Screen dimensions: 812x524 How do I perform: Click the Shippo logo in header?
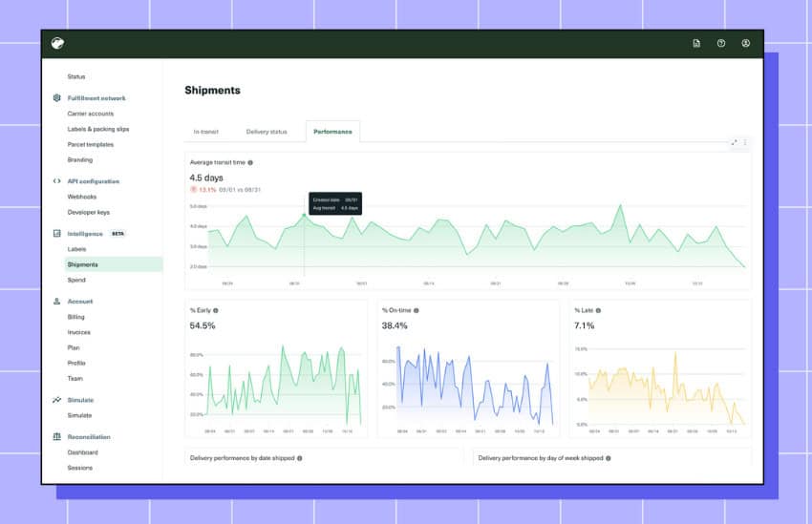coord(57,43)
